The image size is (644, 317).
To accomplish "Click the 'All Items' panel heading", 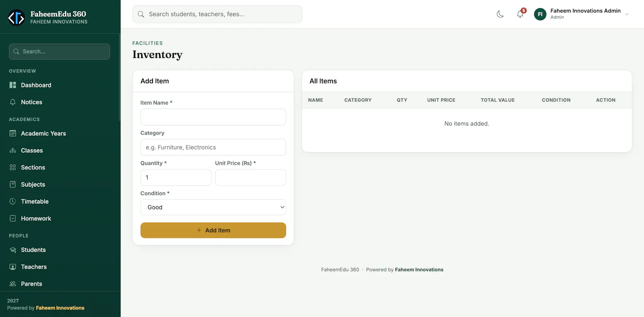I will (x=323, y=81).
